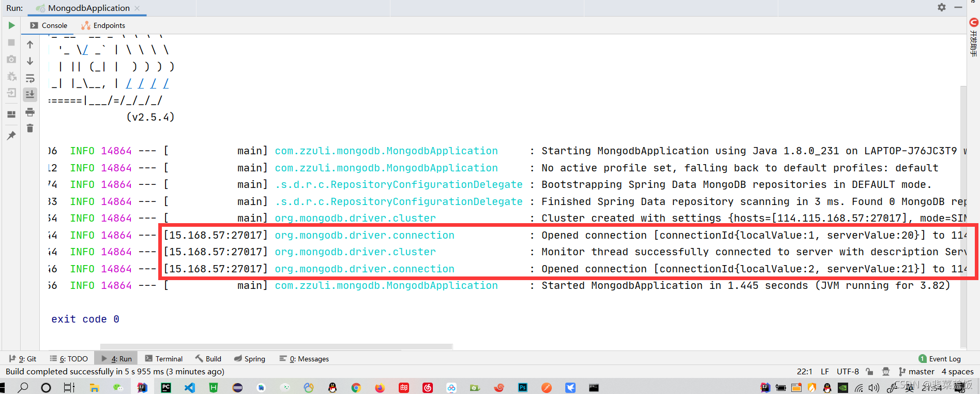Open NetEase Cloud Music taskbar icon
This screenshot has width=980, height=394.
pos(428,387)
